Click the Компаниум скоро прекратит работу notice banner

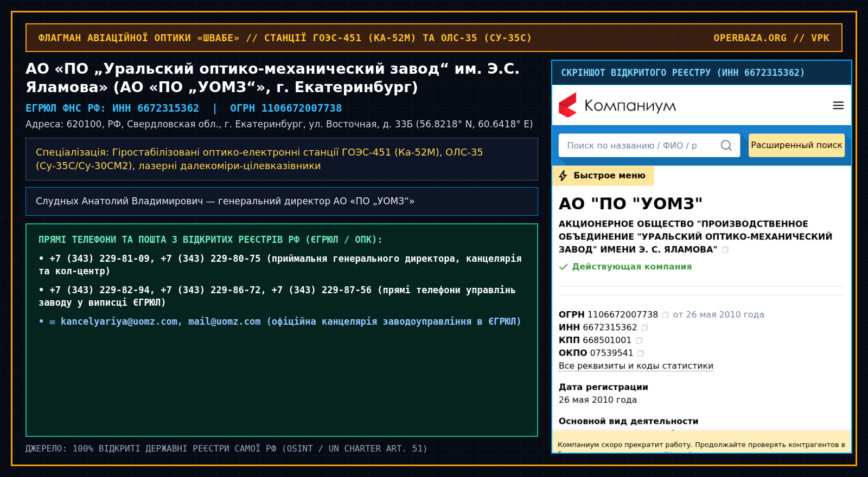point(701,442)
